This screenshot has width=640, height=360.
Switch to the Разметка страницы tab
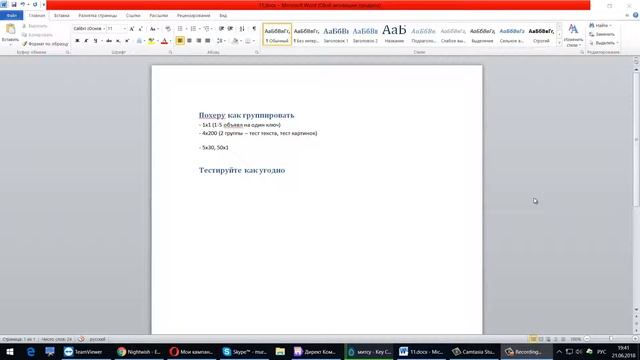coord(98,16)
